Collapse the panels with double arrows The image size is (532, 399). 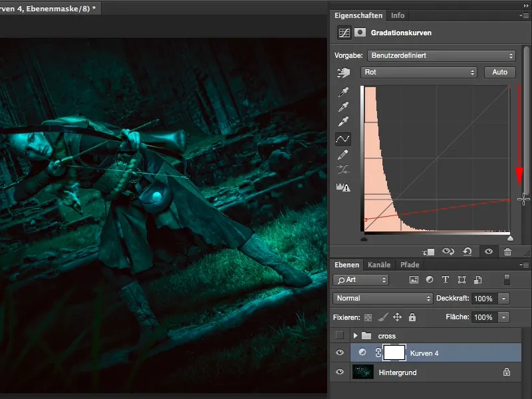point(526,6)
